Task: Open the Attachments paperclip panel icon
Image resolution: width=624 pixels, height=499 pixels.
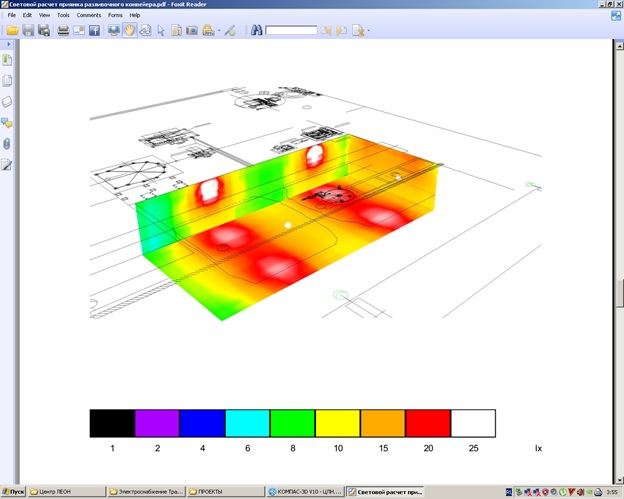Action: click(7, 144)
